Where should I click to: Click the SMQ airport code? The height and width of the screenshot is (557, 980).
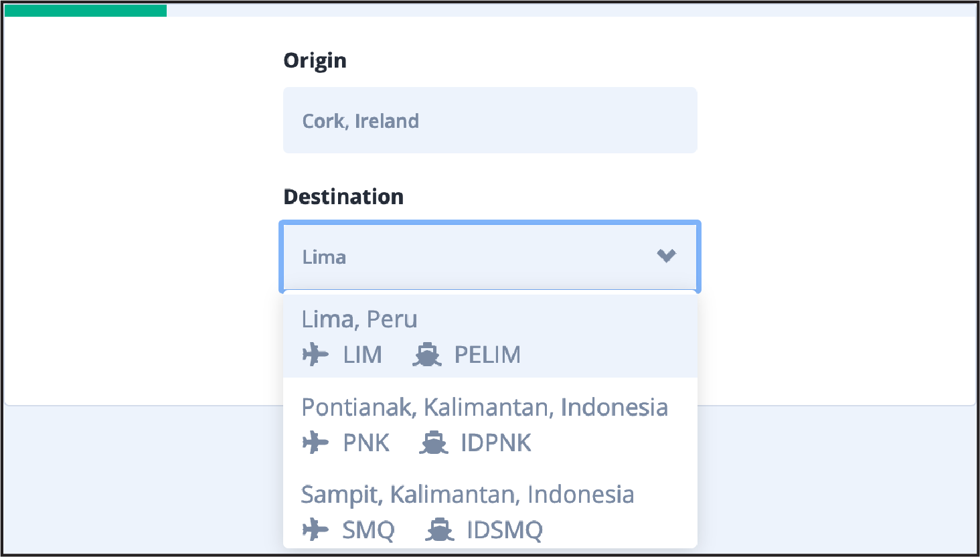click(368, 530)
